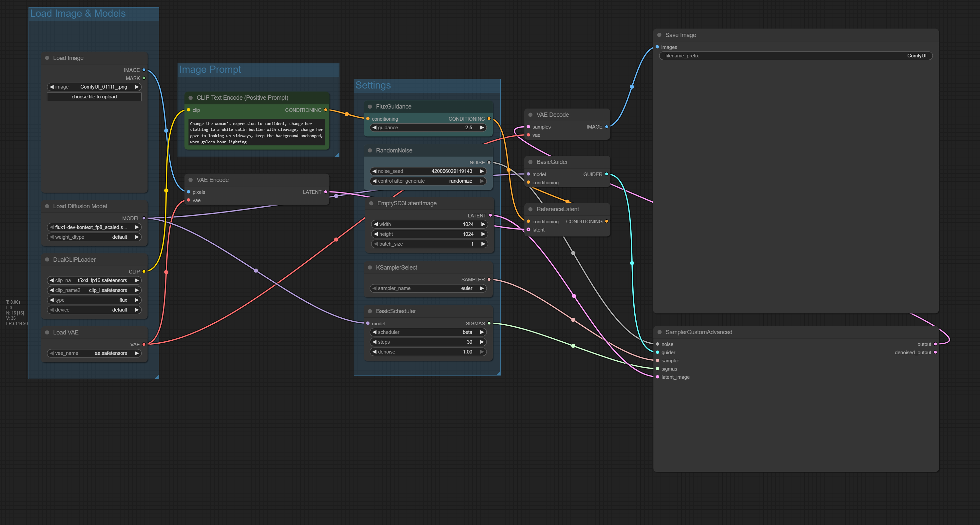This screenshot has height=525, width=980.
Task: Open the sampler_name euler dropdown
Action: point(428,288)
